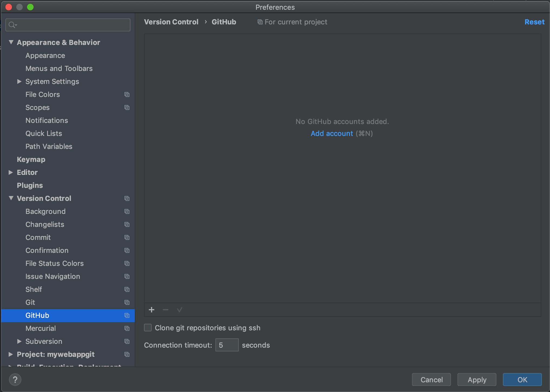Screen dimensions: 550x392
Task: Open Quick Lists settings
Action: click(x=44, y=133)
